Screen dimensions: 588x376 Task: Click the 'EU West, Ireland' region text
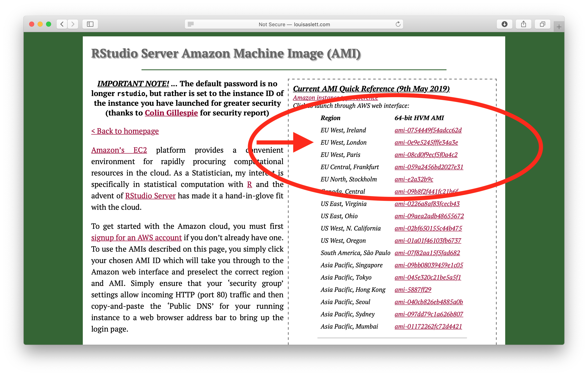(343, 130)
